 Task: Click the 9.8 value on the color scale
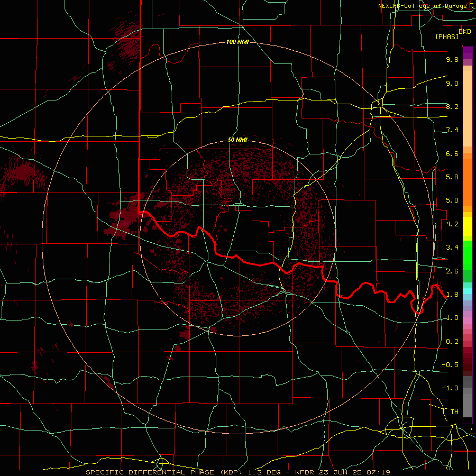pos(452,59)
